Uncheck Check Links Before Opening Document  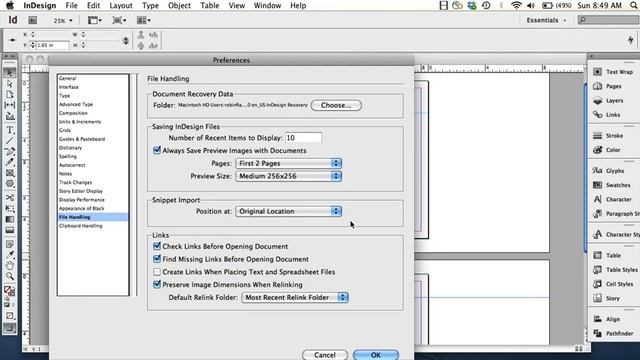(x=157, y=246)
